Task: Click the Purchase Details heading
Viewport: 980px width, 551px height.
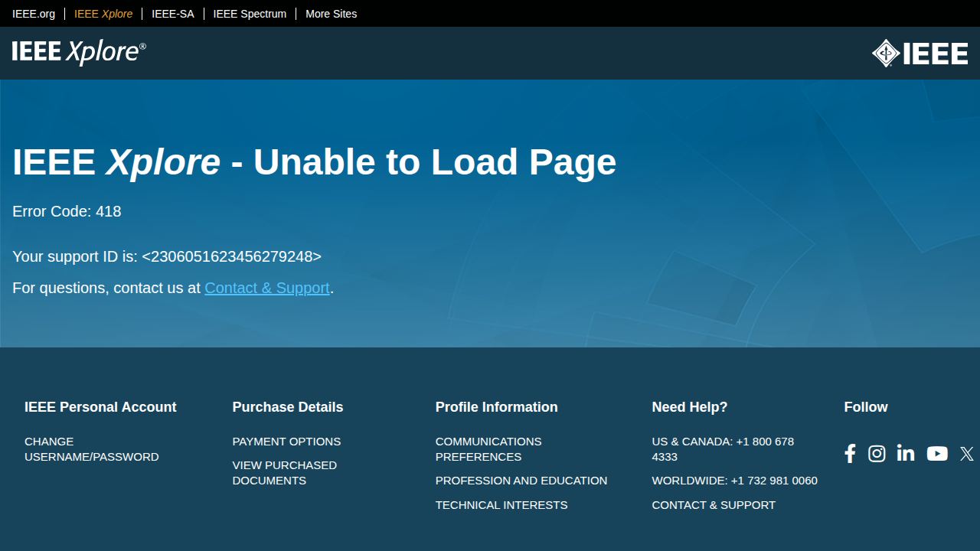Action: tap(288, 407)
